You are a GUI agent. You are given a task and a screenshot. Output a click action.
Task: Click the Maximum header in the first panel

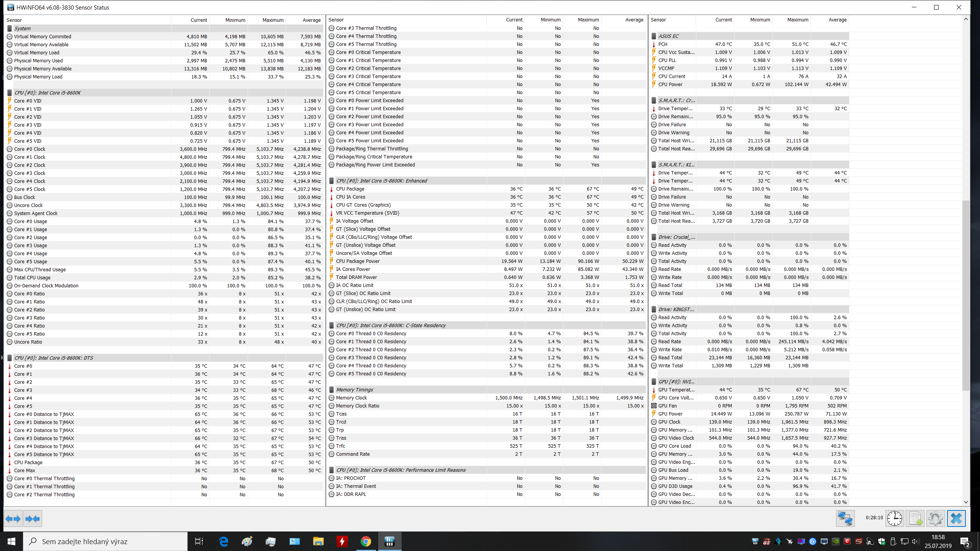(273, 20)
